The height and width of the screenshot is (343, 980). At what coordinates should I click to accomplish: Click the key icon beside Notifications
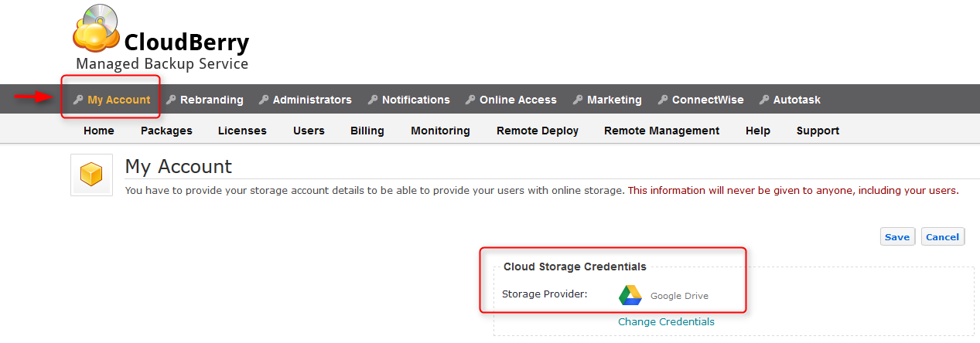click(373, 100)
